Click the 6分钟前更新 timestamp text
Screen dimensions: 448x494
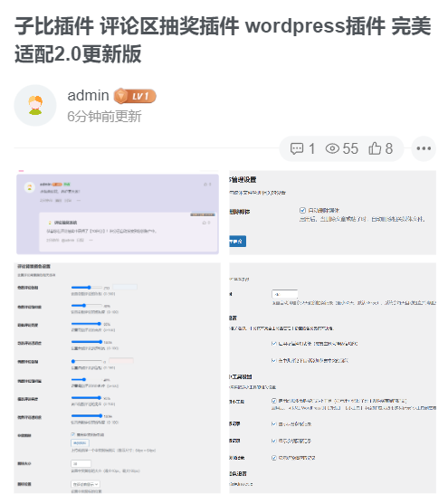(104, 117)
